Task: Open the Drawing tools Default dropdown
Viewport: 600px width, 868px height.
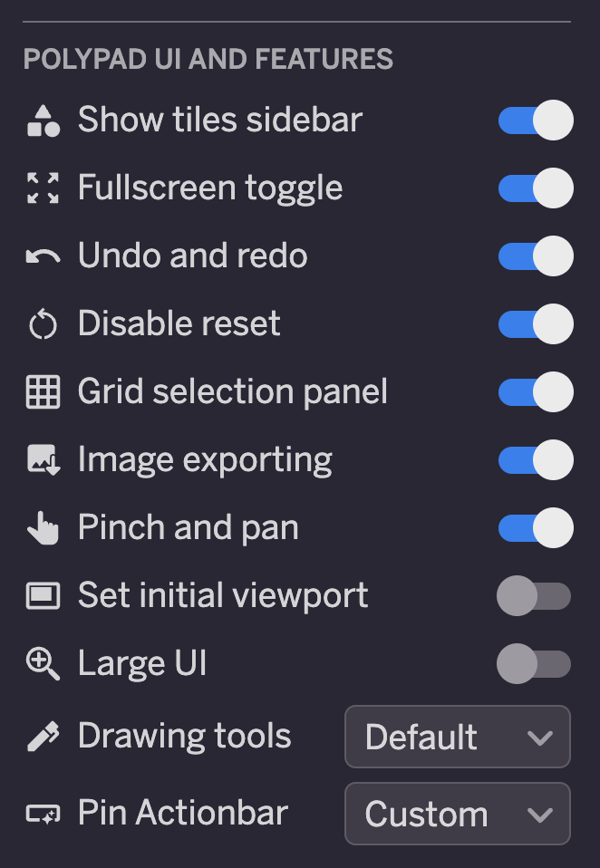Action: [457, 736]
